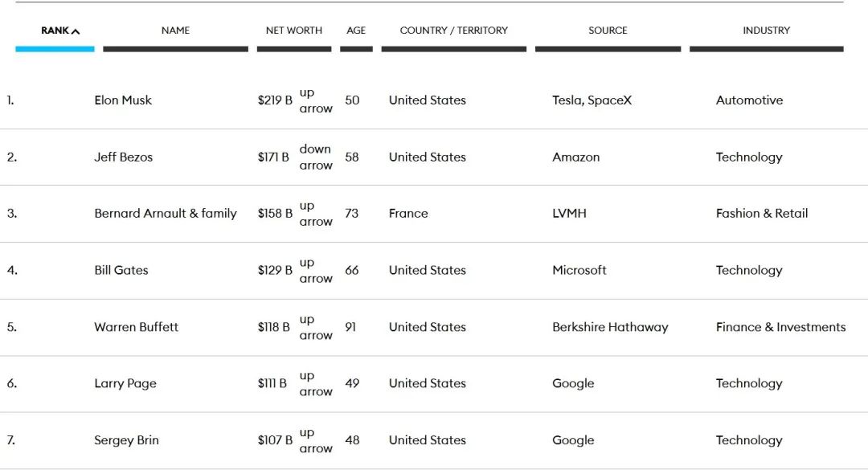Click Sergey Brin's name in row 7
The width and height of the screenshot is (868, 470).
click(x=127, y=440)
